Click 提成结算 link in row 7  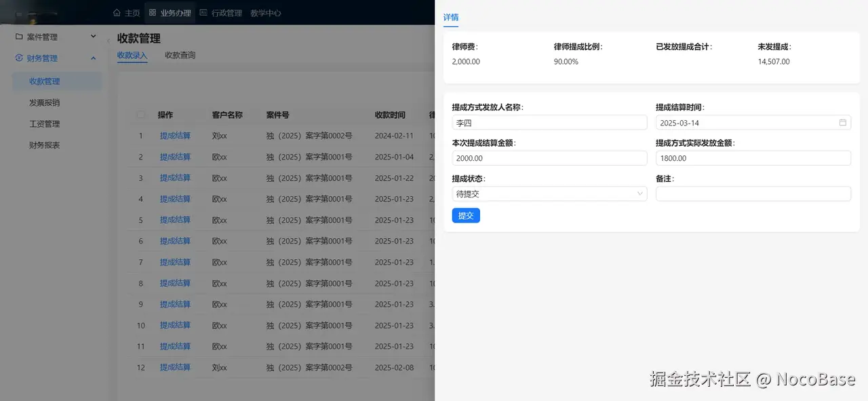pyautogui.click(x=175, y=262)
